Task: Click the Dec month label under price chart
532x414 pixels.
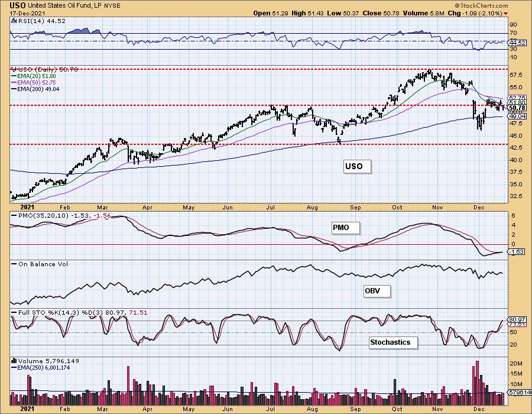Action: point(479,207)
